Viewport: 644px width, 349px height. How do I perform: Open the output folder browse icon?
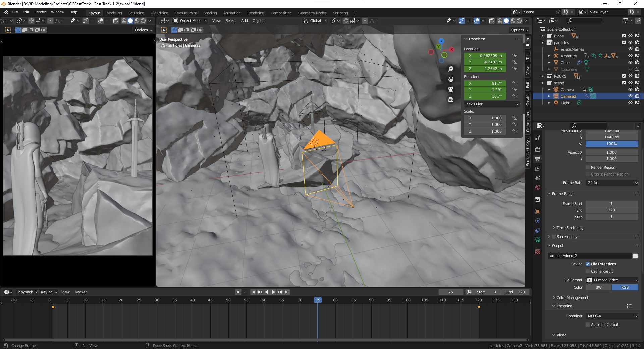[635, 256]
